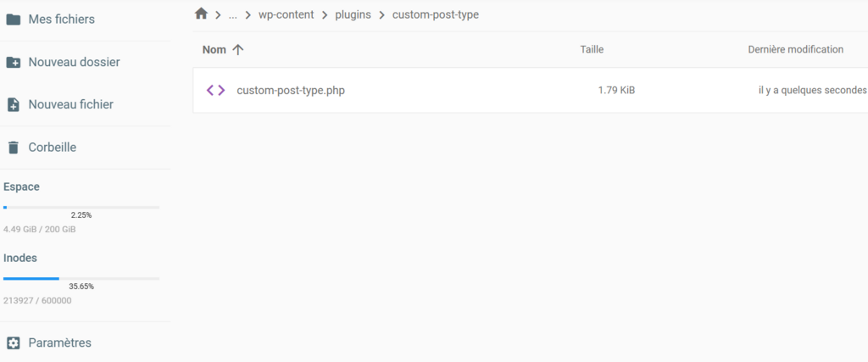
Task: Create a Nouveau dossier
Action: [x=74, y=62]
